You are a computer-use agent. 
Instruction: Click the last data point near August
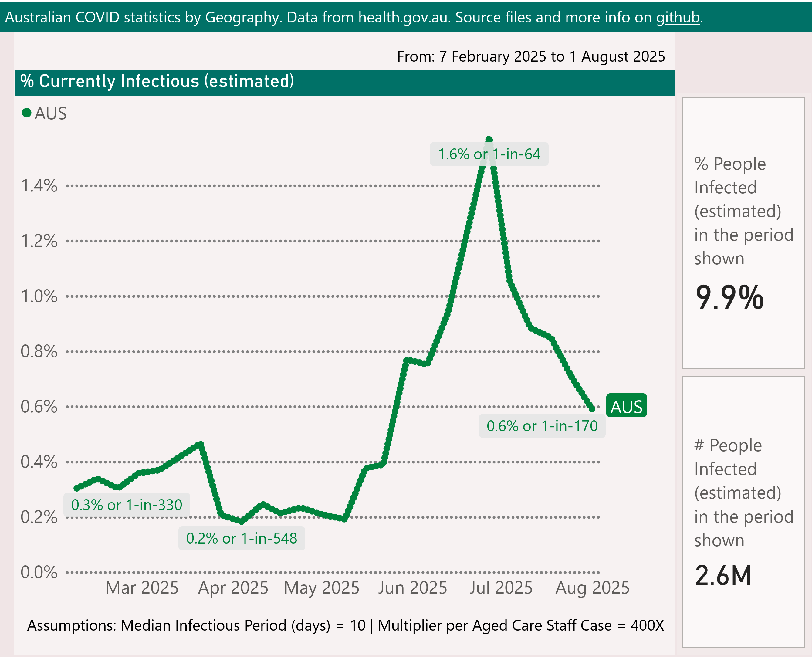(x=592, y=409)
